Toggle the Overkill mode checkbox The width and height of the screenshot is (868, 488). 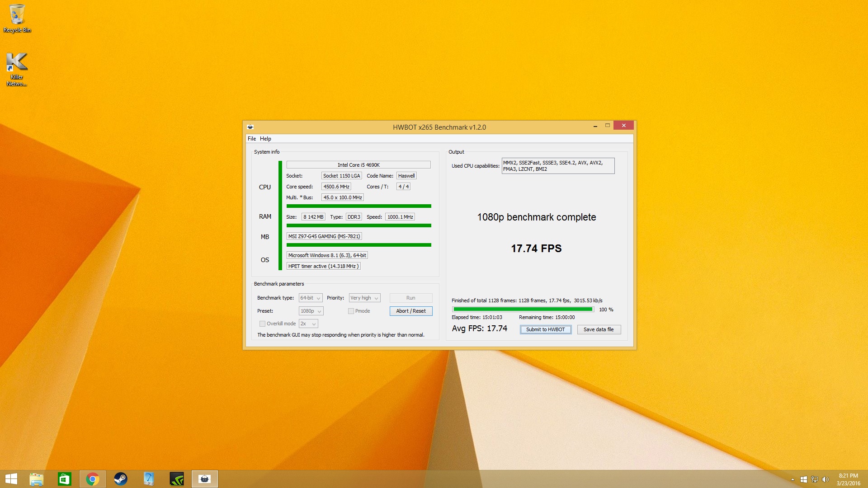tap(262, 324)
